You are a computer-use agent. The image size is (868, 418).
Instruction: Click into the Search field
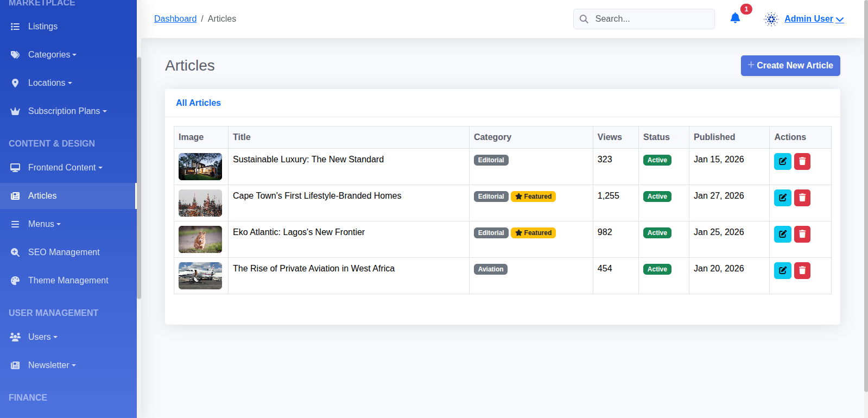pyautogui.click(x=644, y=19)
